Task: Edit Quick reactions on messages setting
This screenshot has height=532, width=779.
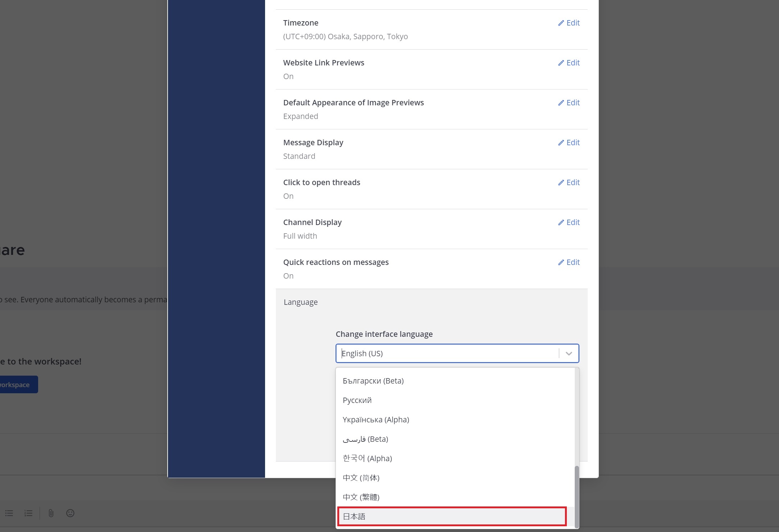Action: tap(569, 262)
